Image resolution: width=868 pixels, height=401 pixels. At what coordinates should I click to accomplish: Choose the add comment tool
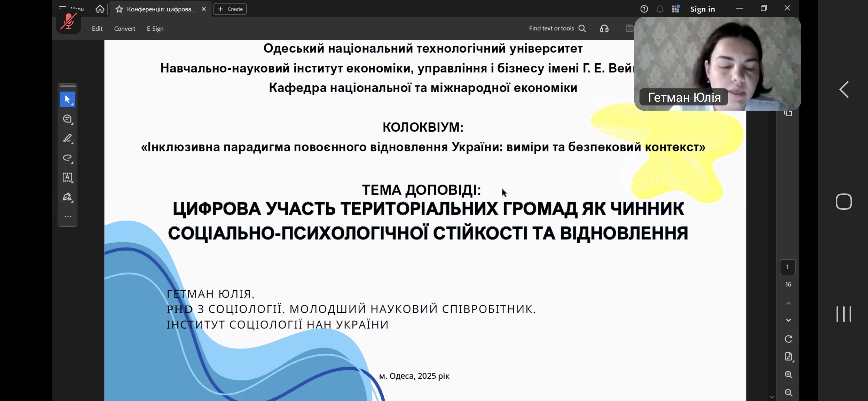[67, 119]
